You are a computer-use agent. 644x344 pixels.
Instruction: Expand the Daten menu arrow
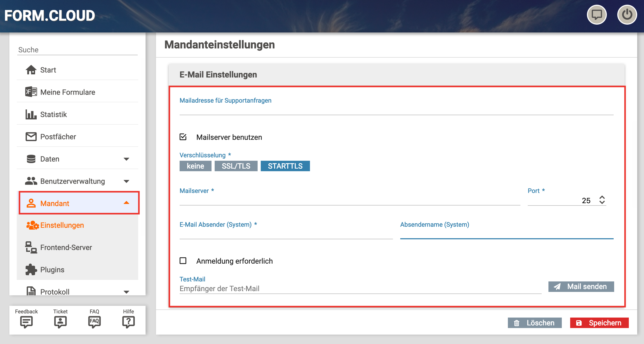[126, 159]
